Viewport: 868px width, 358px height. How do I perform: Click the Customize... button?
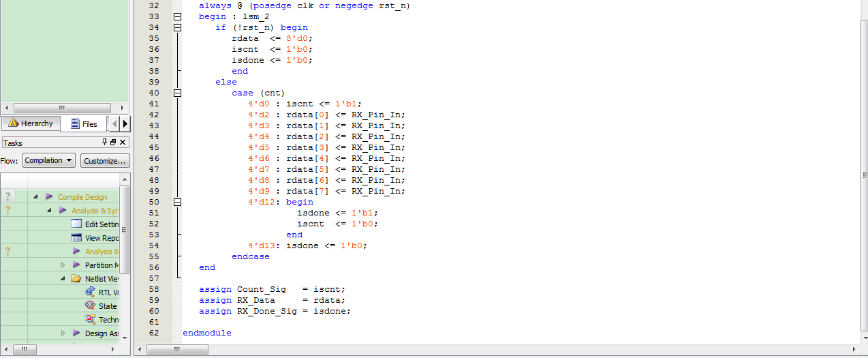(105, 161)
